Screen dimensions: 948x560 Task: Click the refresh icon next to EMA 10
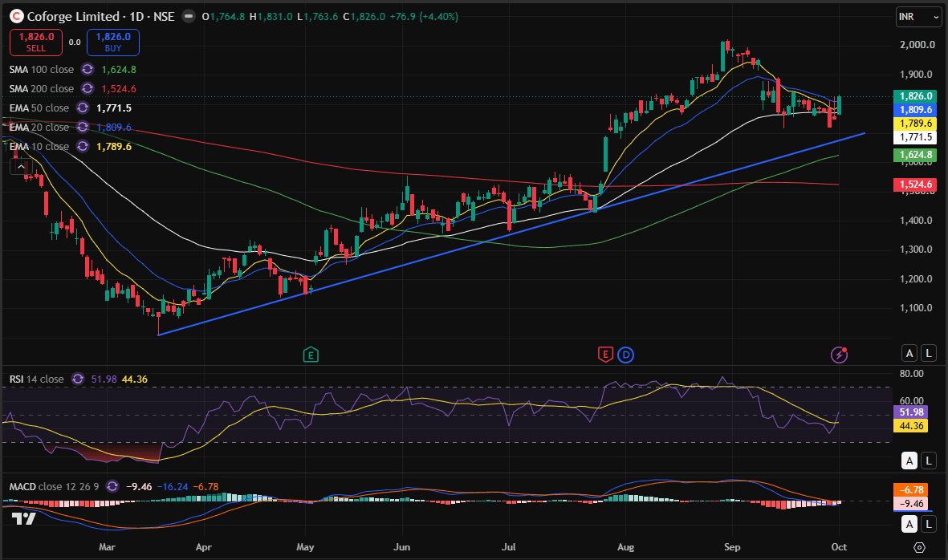[x=83, y=147]
